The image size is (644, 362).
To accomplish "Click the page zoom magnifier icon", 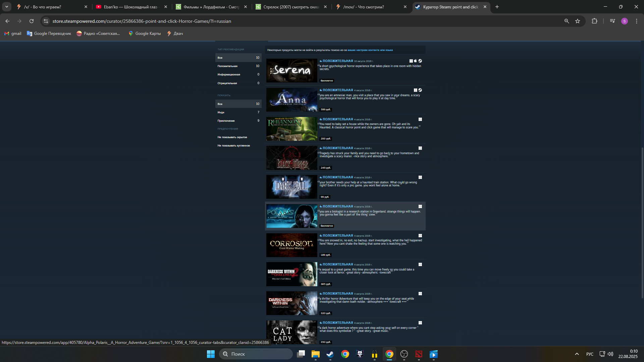I will [x=567, y=21].
